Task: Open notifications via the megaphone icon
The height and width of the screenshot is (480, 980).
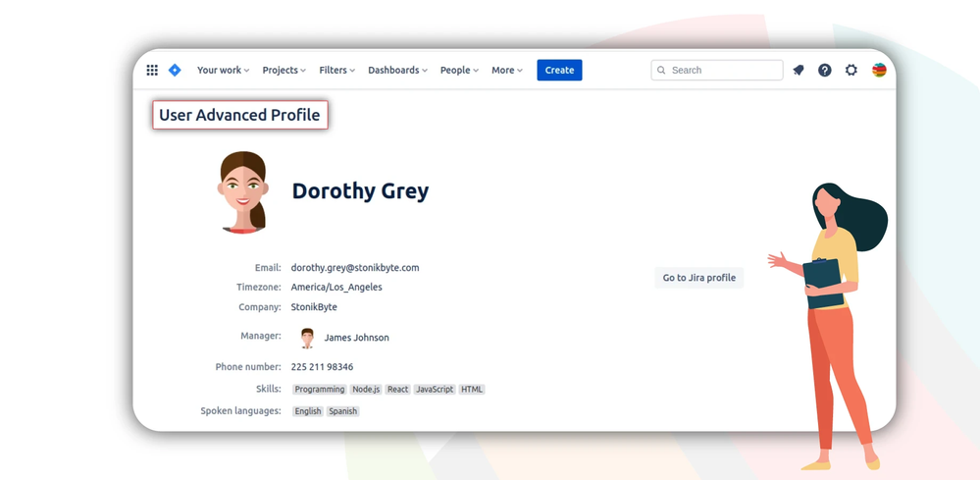Action: 799,70
